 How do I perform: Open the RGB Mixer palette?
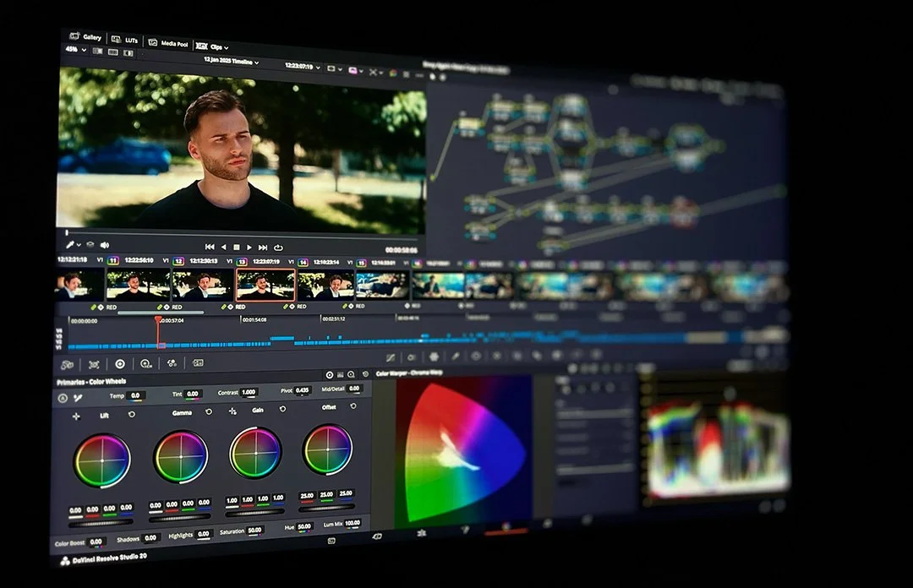pos(172,363)
